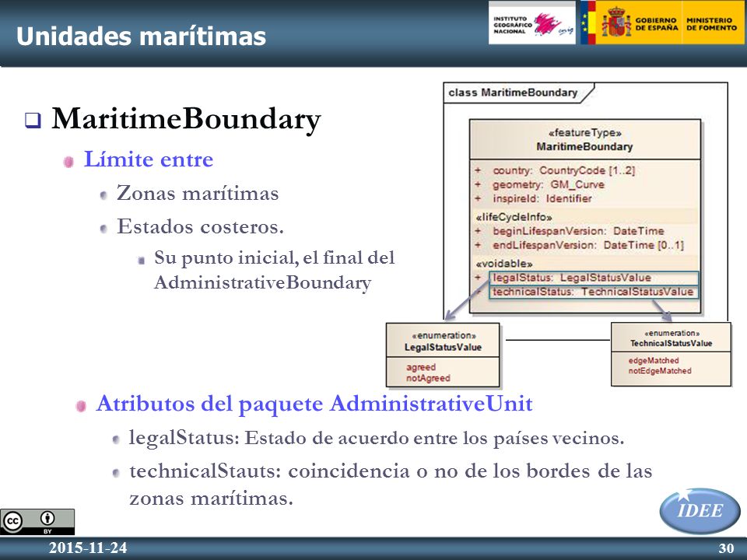Screen dimensions: 747x560
Task: Click the Instituto Geográfico Nacional logo
Action: tap(532, 24)
